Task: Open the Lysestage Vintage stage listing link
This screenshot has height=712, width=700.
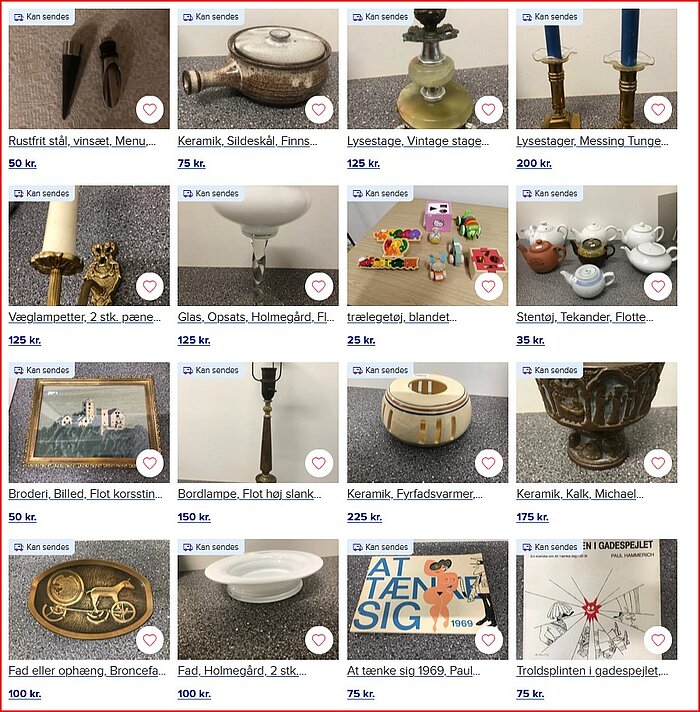Action: pos(418,141)
